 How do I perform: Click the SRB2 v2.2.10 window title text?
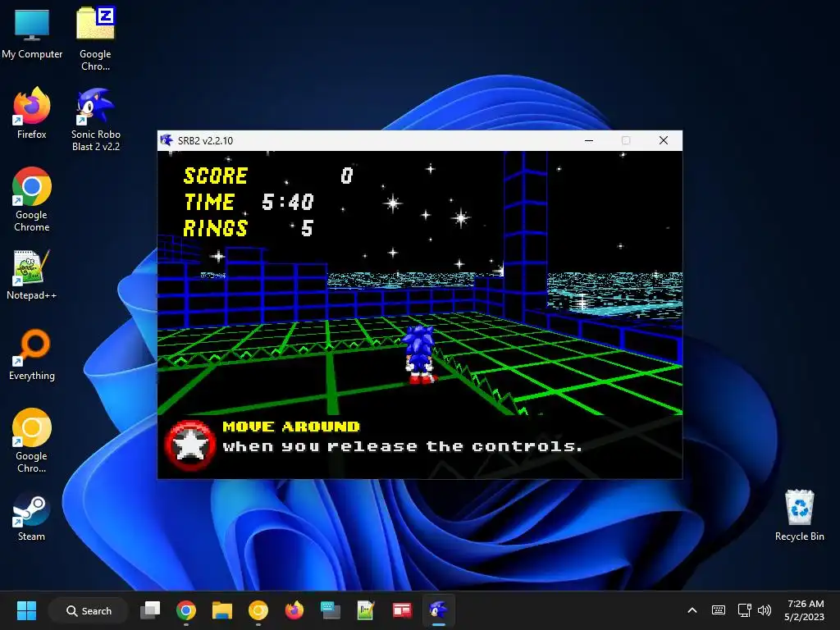click(205, 141)
